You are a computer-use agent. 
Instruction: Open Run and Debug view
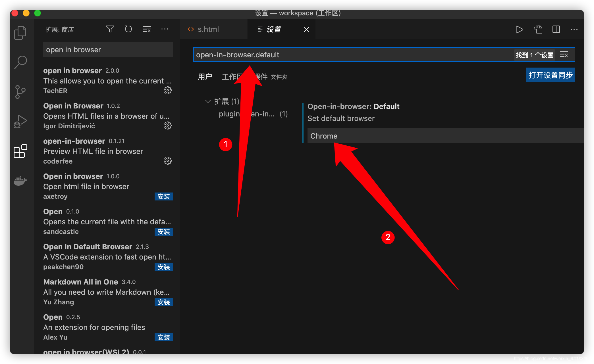tap(20, 121)
